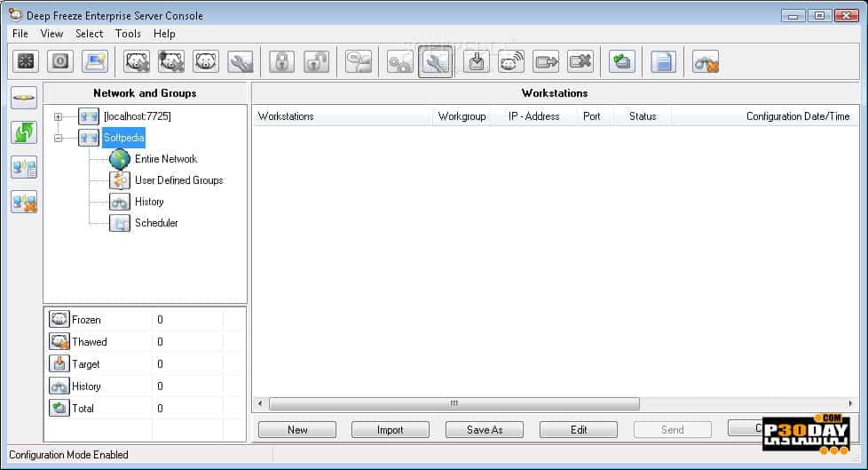Click the New button
The image size is (868, 470).
297,429
